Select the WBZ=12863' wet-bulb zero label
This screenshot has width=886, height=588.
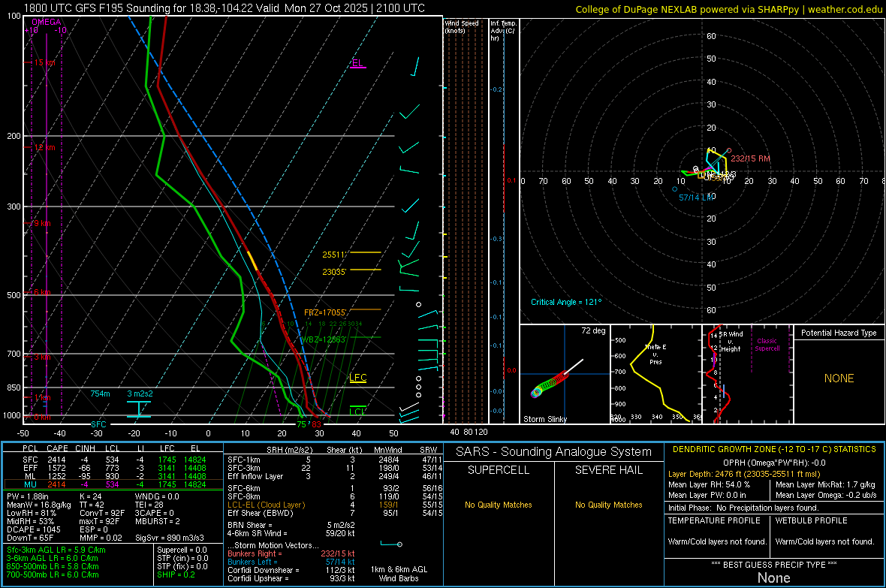(323, 339)
